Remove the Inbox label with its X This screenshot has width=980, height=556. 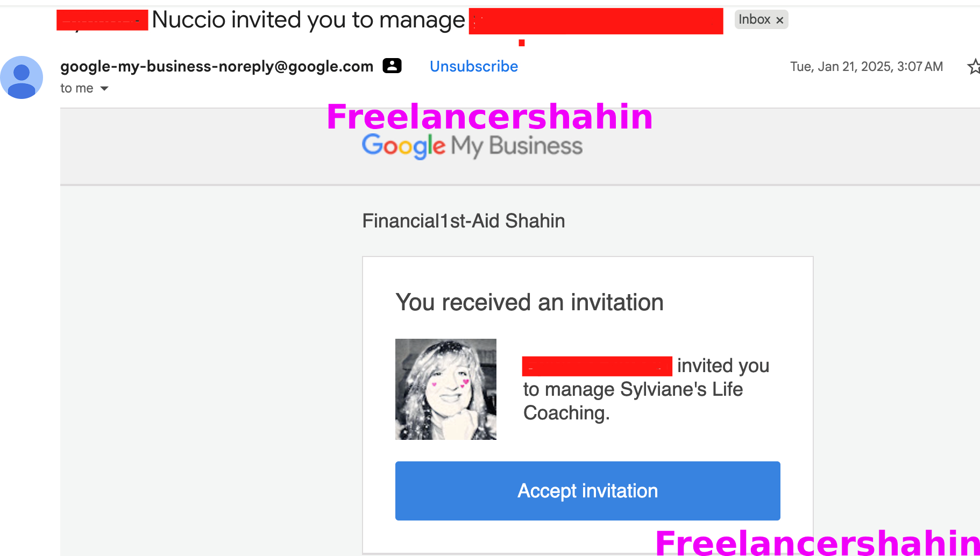(x=779, y=20)
